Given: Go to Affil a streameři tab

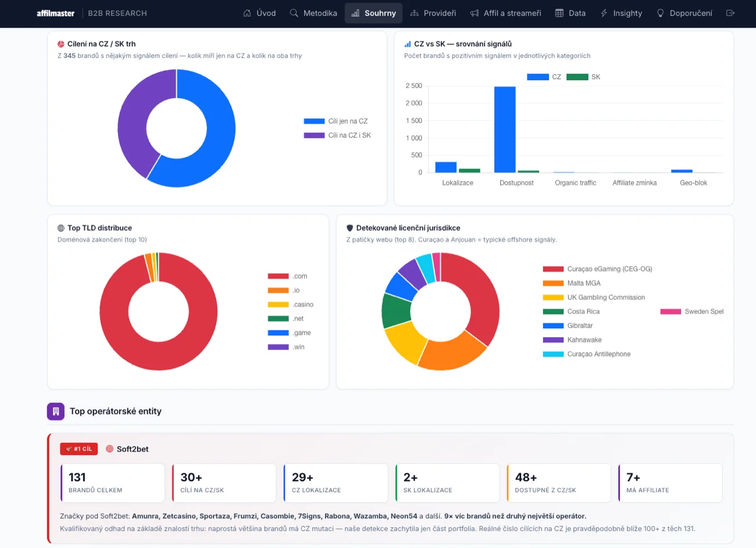Looking at the screenshot, I should pyautogui.click(x=506, y=13).
